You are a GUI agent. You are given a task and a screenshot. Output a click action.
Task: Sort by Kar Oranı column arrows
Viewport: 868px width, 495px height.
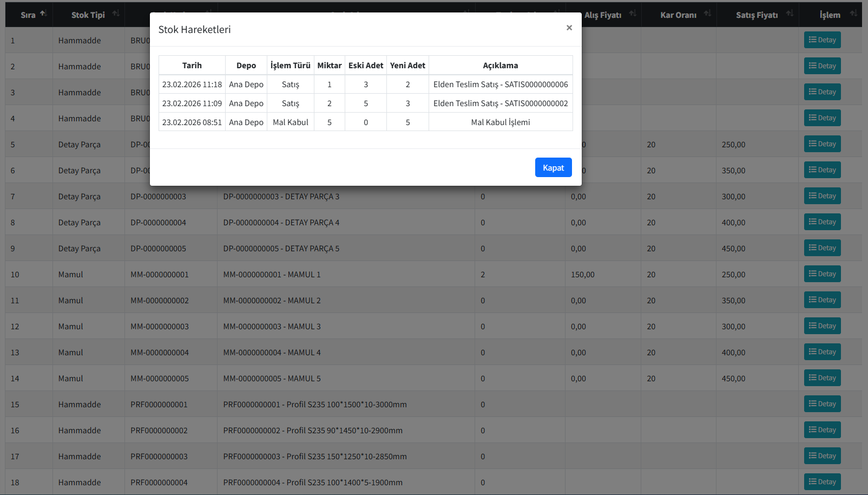pos(707,14)
